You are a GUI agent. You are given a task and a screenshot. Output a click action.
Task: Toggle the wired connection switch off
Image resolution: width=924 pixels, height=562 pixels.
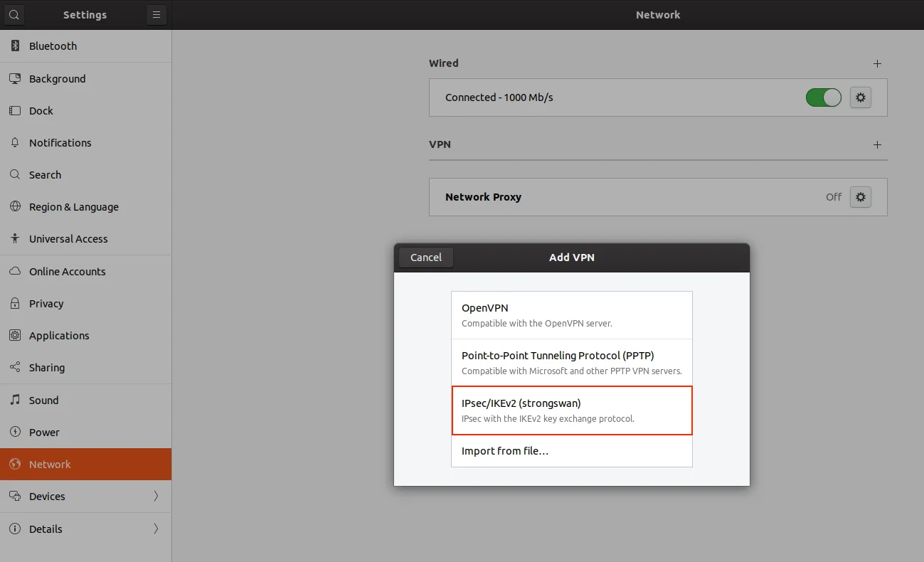pos(823,97)
